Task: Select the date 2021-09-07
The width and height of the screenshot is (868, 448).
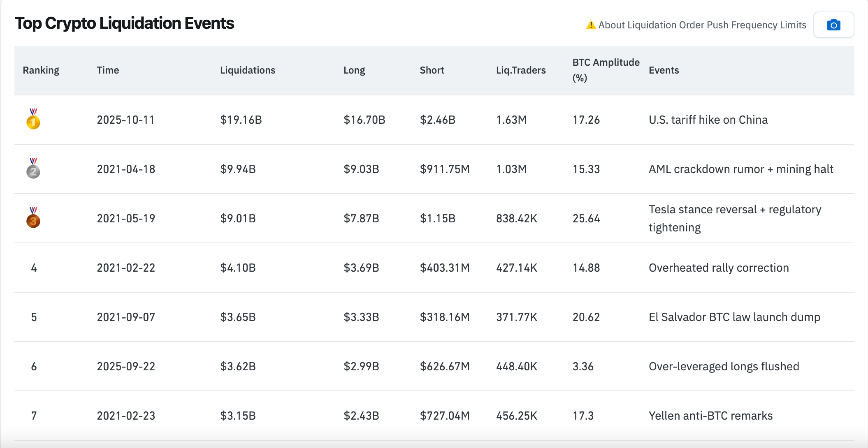Action: tap(126, 317)
